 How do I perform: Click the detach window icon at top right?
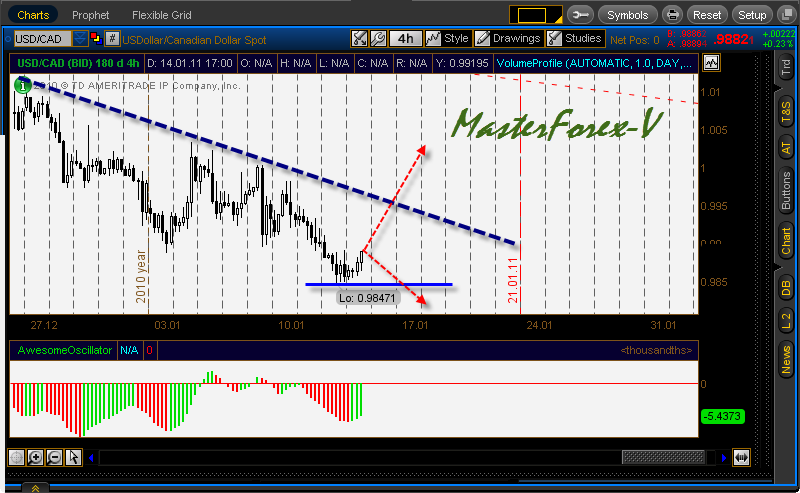pyautogui.click(x=787, y=15)
